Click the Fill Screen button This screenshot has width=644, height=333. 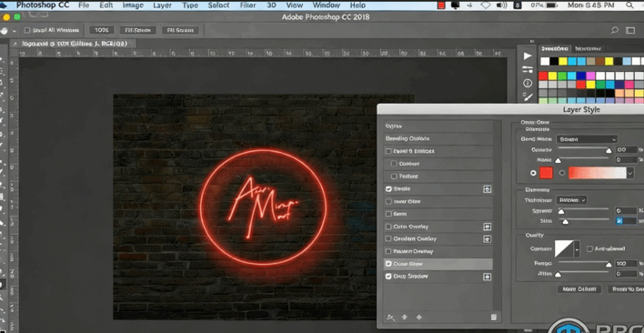coord(180,30)
